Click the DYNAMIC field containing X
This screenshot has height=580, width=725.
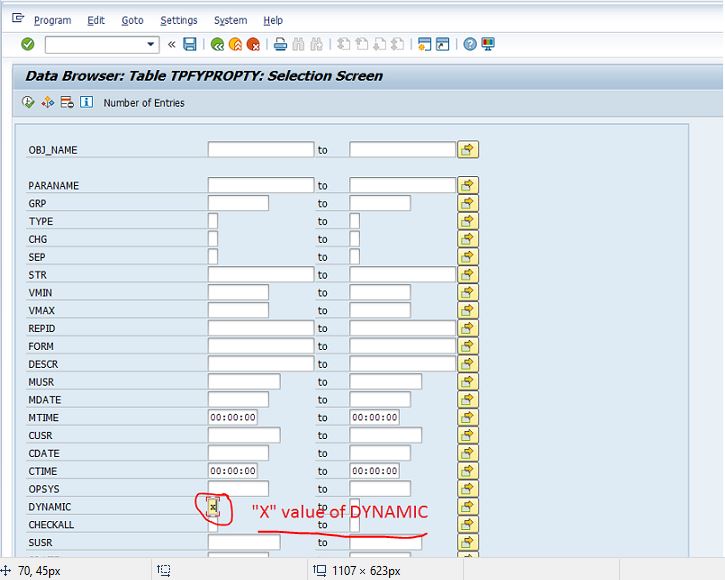point(213,507)
